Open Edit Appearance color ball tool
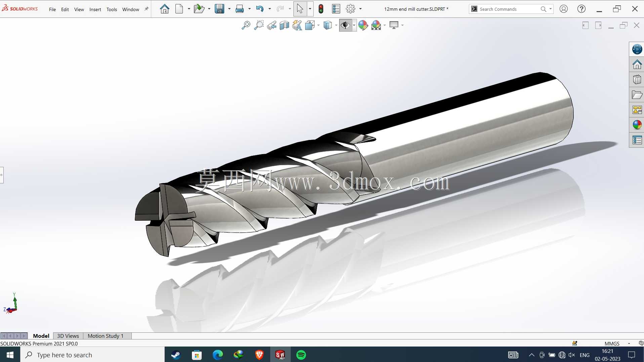This screenshot has width=644, height=362. click(363, 25)
